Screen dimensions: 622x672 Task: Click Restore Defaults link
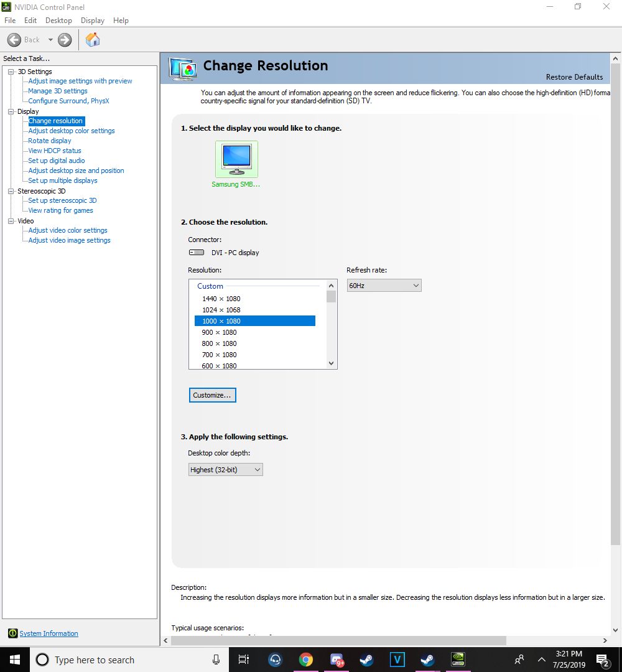coord(574,77)
